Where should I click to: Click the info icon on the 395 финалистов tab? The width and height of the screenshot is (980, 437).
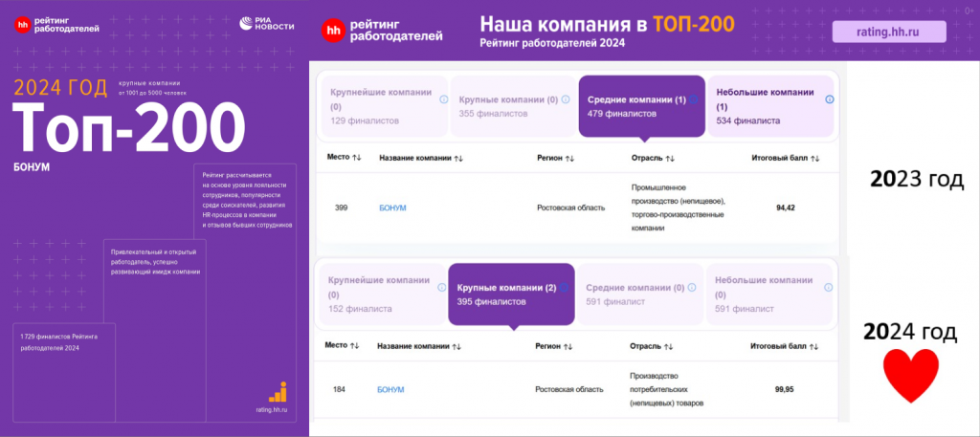564,288
